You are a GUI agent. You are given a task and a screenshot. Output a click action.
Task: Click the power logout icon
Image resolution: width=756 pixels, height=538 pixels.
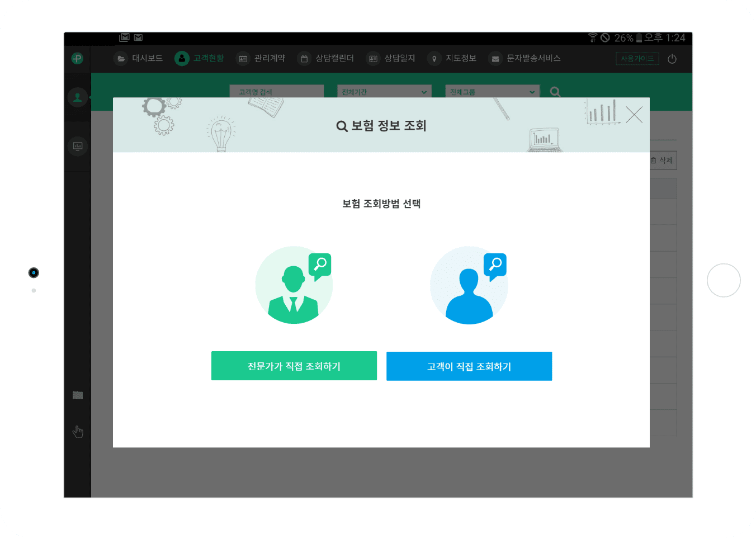pos(672,59)
